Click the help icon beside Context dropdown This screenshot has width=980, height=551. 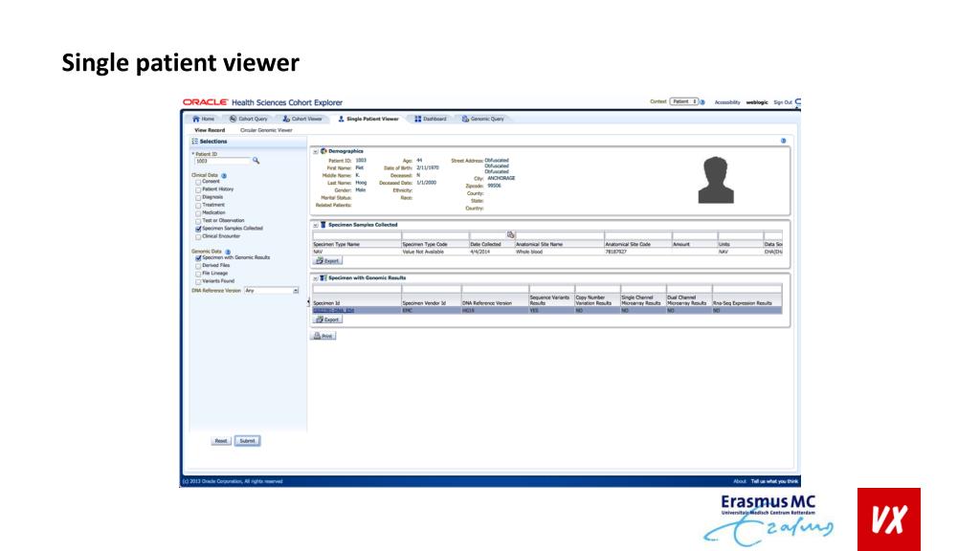702,101
